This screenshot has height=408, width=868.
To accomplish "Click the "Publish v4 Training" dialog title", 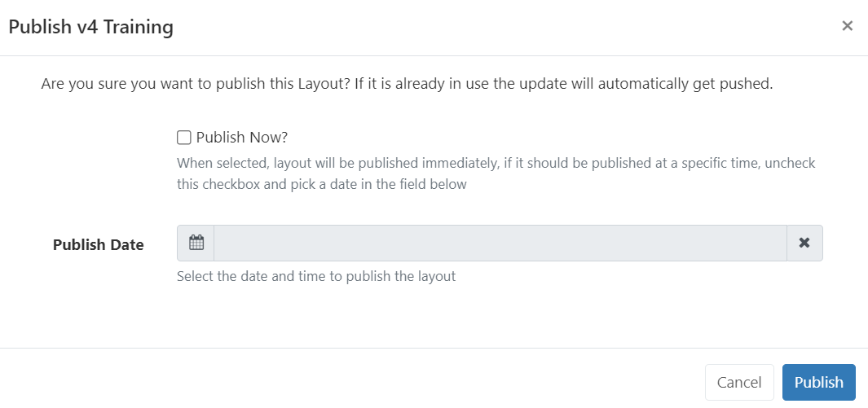I will tap(90, 27).
